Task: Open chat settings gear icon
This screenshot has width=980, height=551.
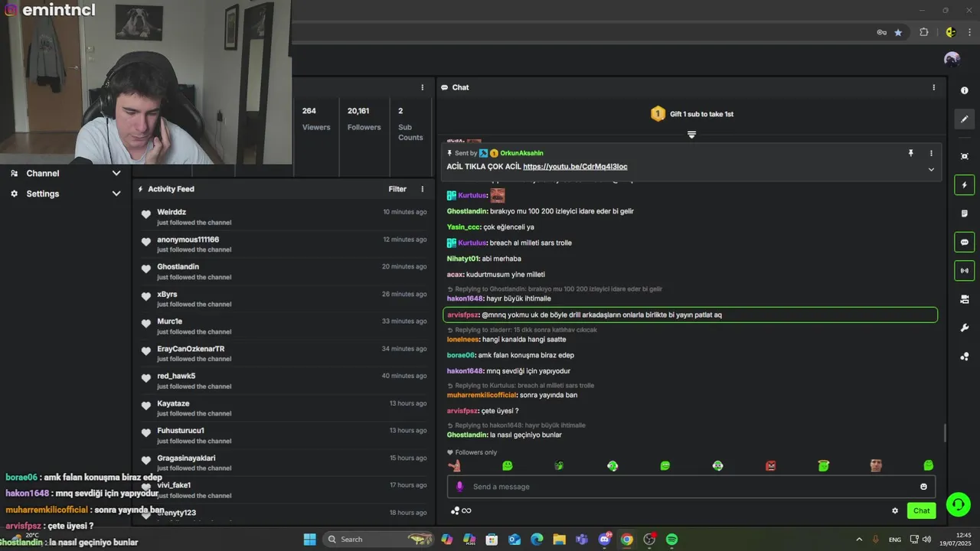Action: coord(894,510)
